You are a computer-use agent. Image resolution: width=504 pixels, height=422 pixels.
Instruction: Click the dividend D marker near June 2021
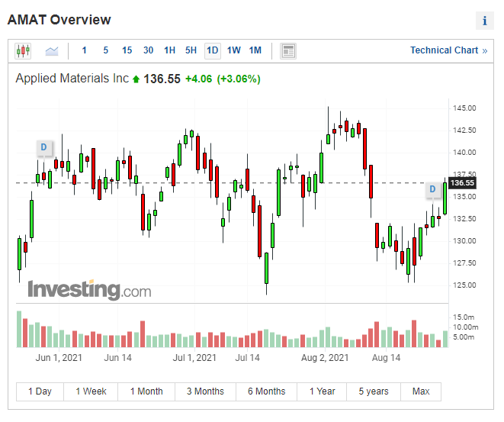pos(43,147)
